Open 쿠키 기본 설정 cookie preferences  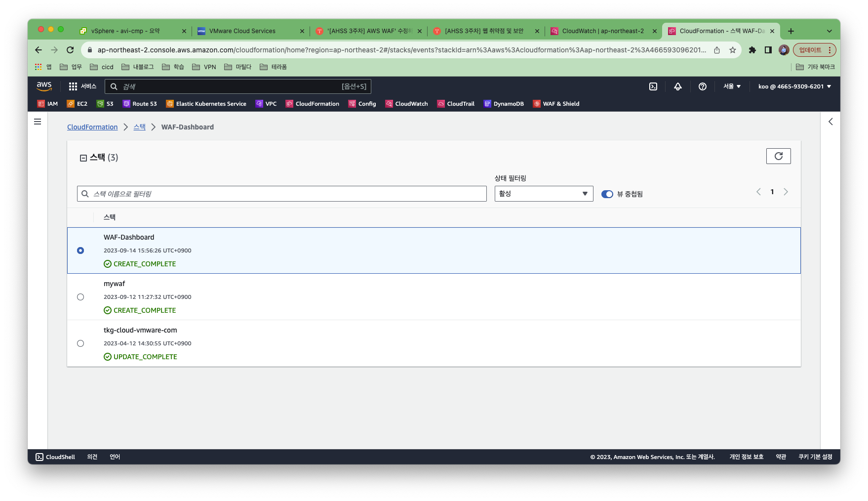(x=816, y=457)
